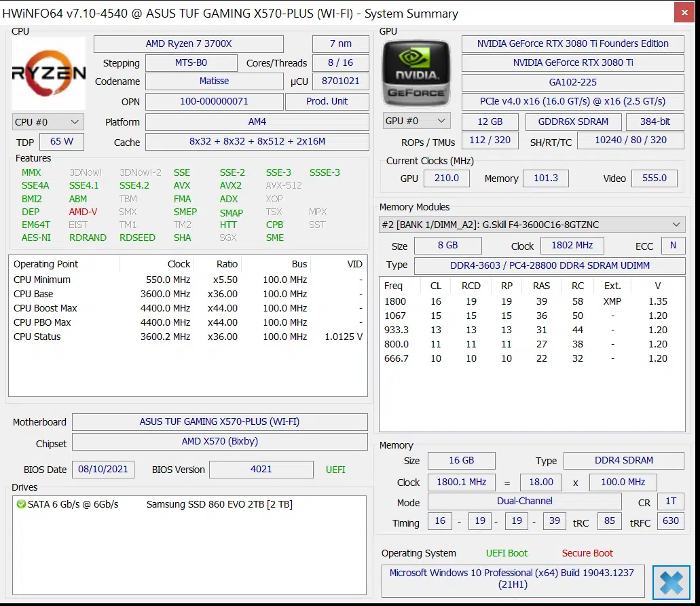This screenshot has width=700, height=606.
Task: Click the Operating Point column header
Action: point(65,264)
